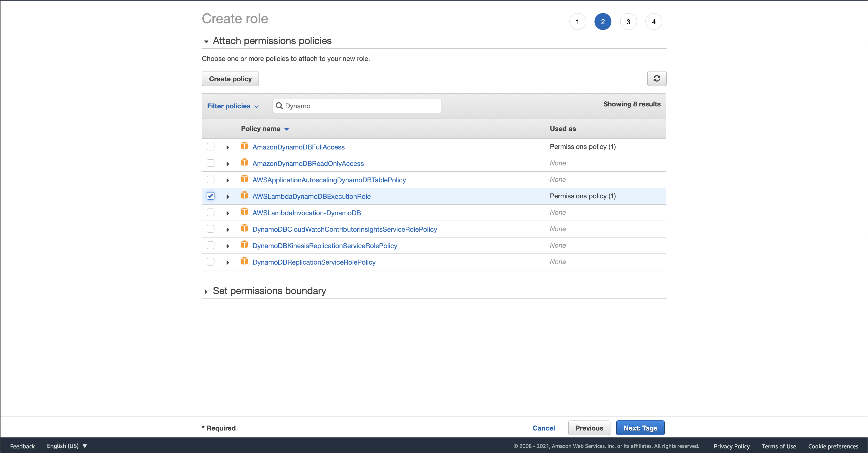The width and height of the screenshot is (868, 453).
Task: Open the Feedback link in footer
Action: pos(23,446)
